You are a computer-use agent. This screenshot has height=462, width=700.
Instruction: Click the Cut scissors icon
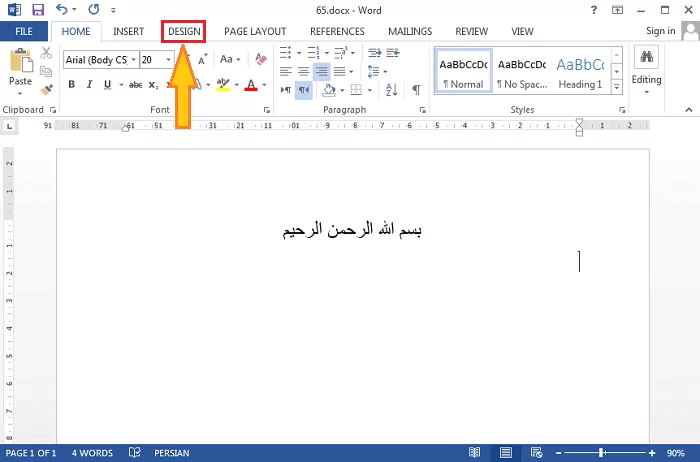(47, 52)
